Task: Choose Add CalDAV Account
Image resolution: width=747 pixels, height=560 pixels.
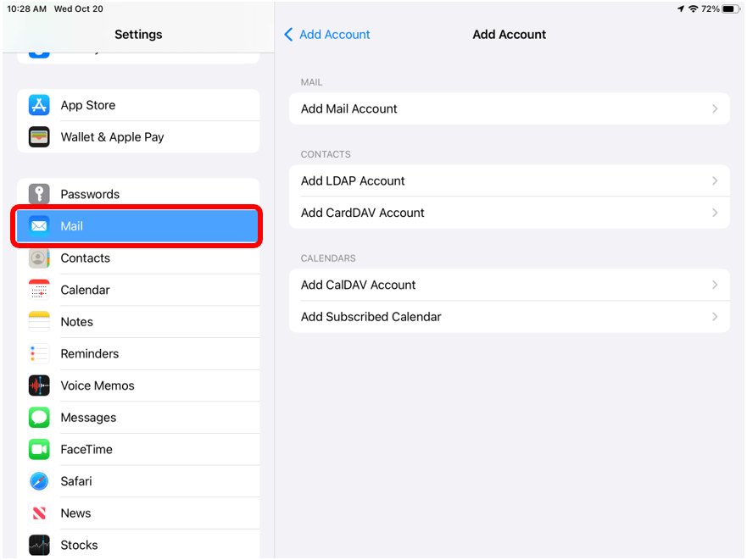Action: pyautogui.click(x=510, y=285)
